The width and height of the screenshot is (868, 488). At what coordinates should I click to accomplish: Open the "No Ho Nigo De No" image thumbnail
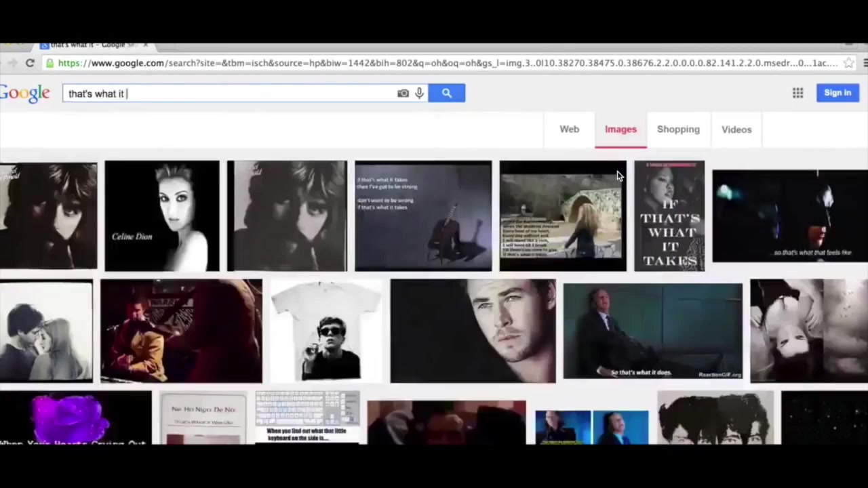coord(203,419)
